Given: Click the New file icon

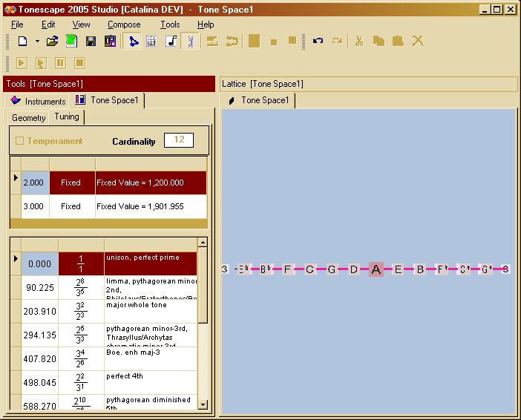Looking at the screenshot, I should pos(22,42).
